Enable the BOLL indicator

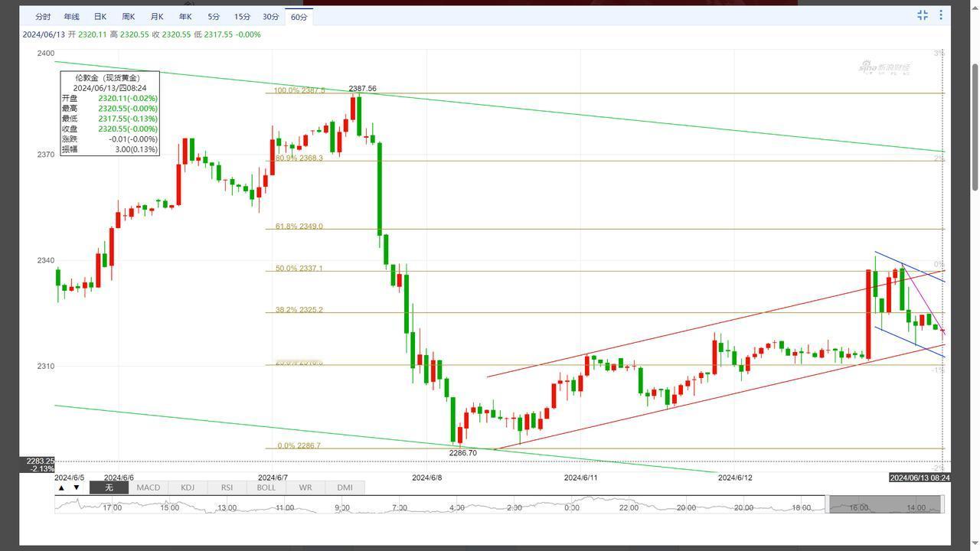click(x=266, y=487)
